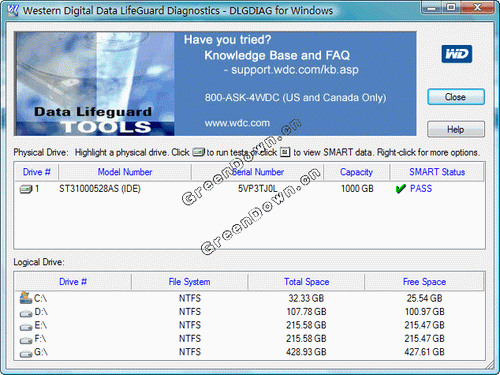Click NTFS in the C:\ row

point(190,298)
